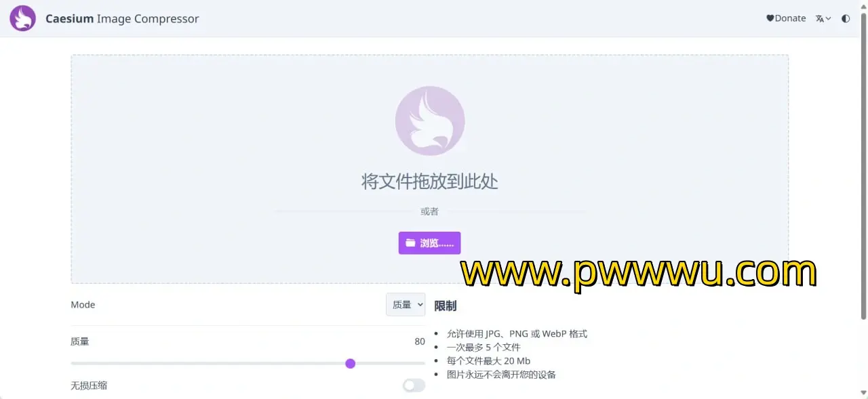Click the purple Caesium logo in header

click(22, 18)
